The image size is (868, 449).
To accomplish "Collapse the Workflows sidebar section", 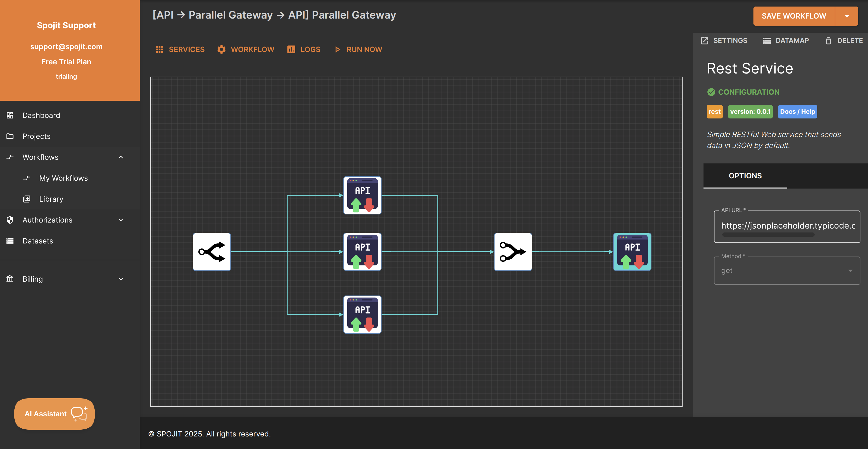I will [x=121, y=157].
